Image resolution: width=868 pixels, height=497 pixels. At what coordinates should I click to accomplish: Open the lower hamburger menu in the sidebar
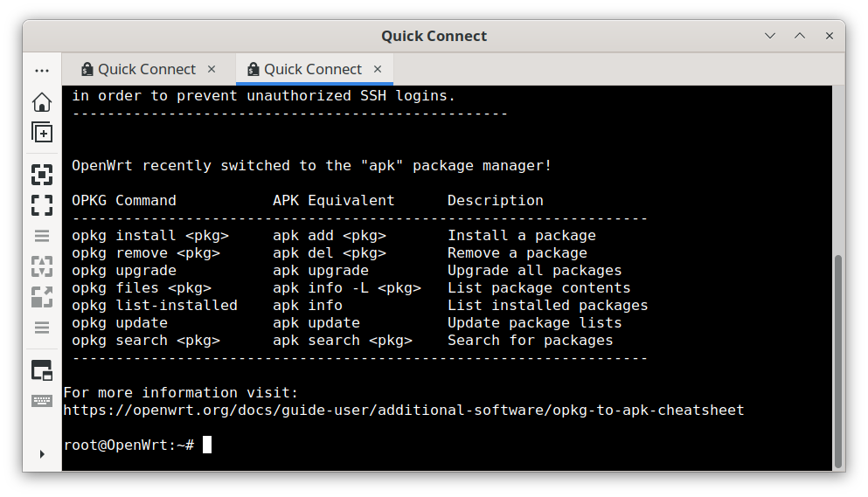(42, 328)
